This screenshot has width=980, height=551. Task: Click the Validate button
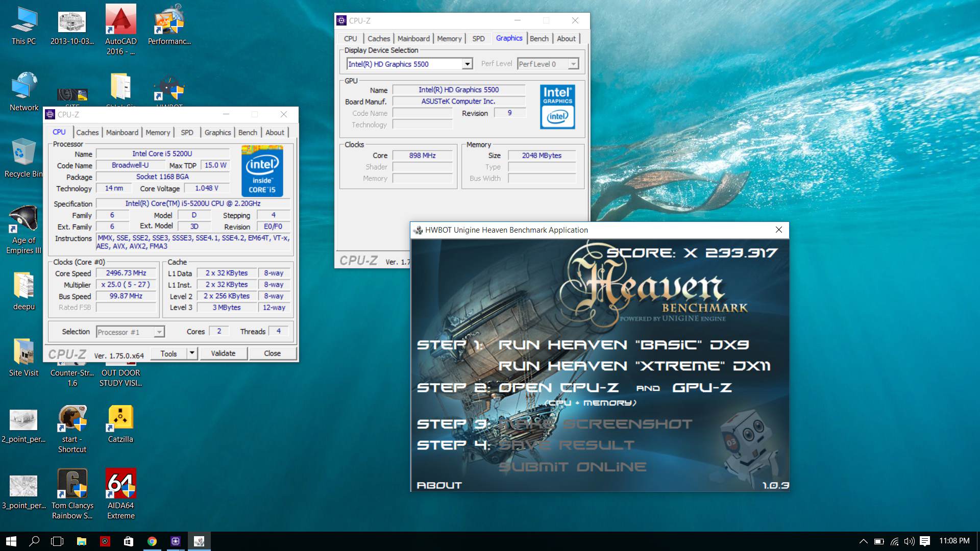223,354
